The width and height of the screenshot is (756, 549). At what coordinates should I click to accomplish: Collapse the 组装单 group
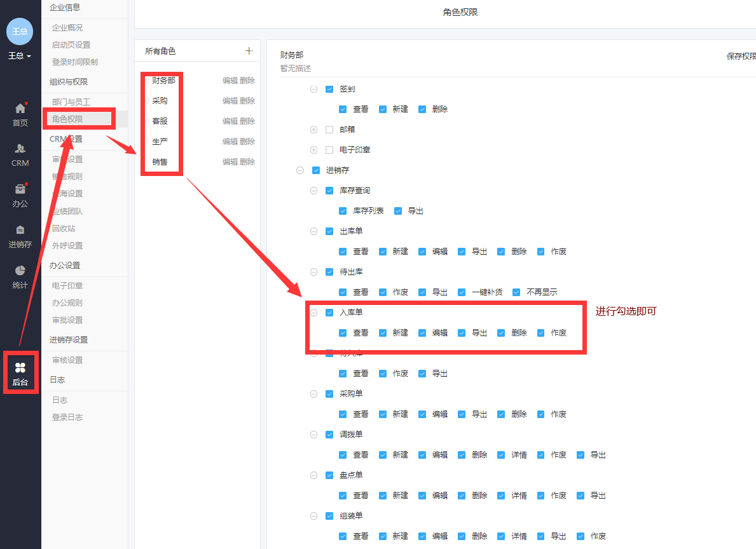[314, 516]
